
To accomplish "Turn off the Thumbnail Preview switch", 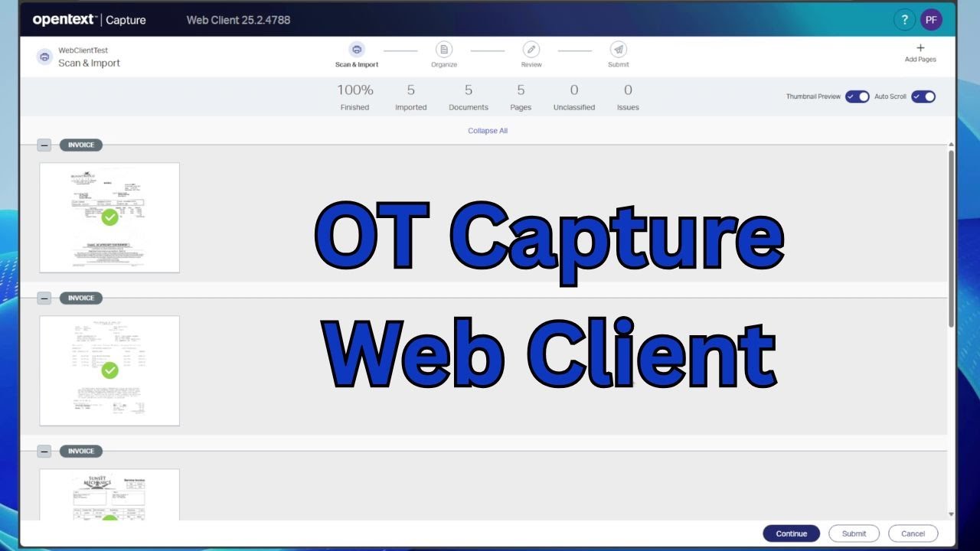I will click(857, 96).
